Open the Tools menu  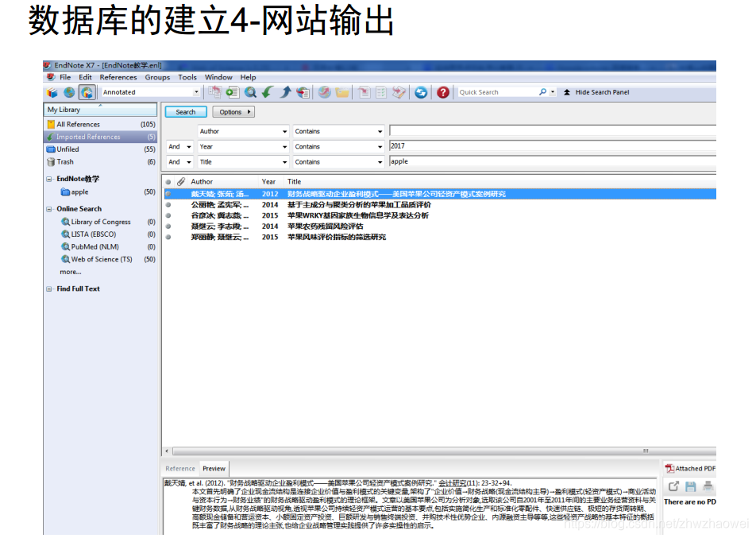coord(187,77)
